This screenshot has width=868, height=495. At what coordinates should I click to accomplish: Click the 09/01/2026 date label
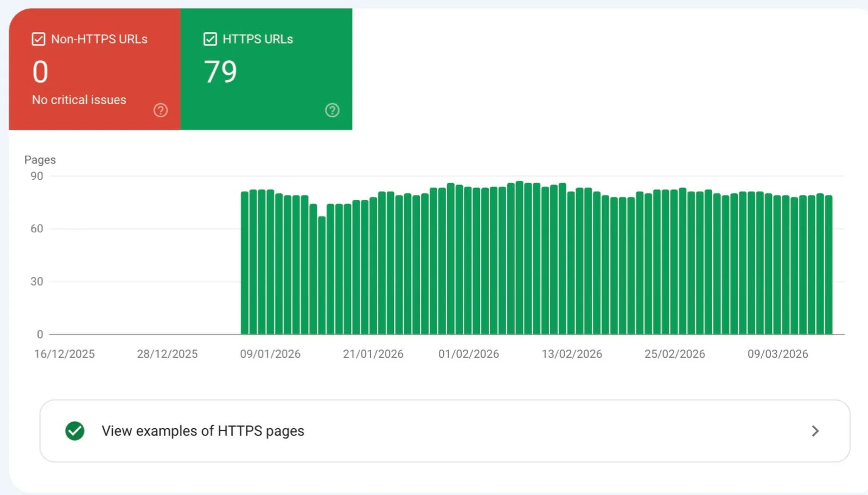[x=270, y=354]
